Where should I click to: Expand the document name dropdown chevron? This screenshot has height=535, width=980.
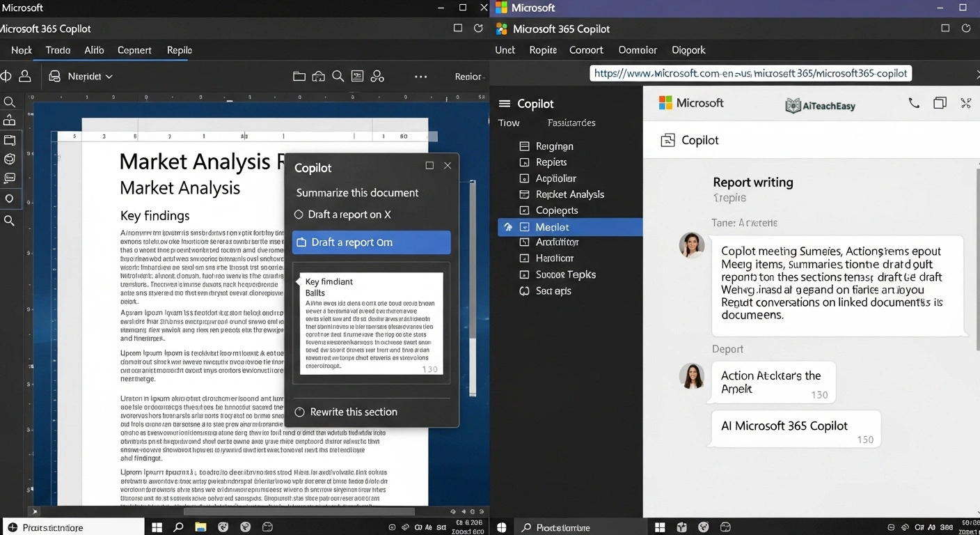(x=108, y=77)
